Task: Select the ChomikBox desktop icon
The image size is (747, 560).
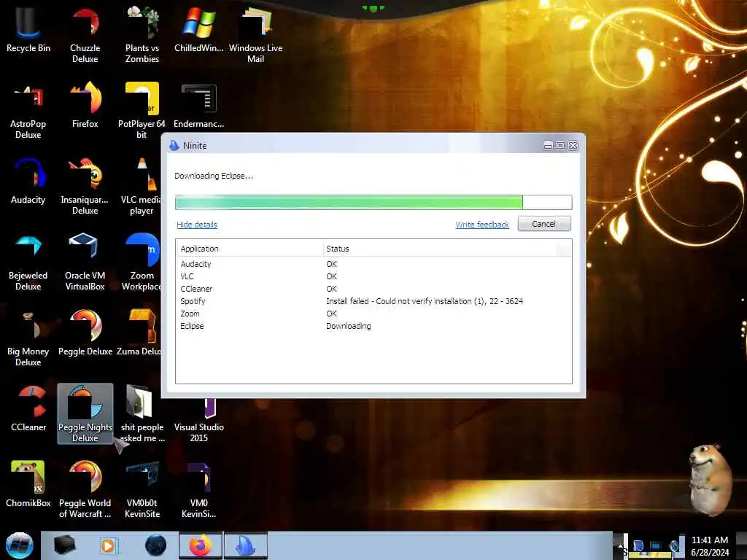Action: pos(28,484)
